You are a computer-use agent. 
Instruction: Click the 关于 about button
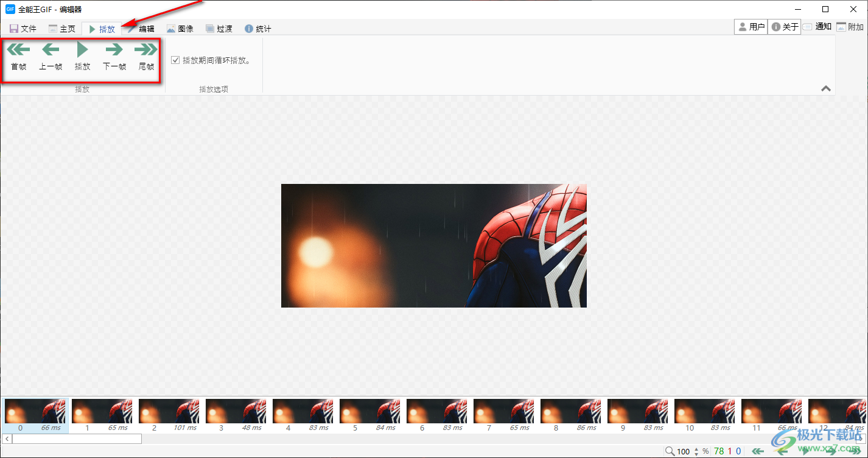(x=785, y=27)
